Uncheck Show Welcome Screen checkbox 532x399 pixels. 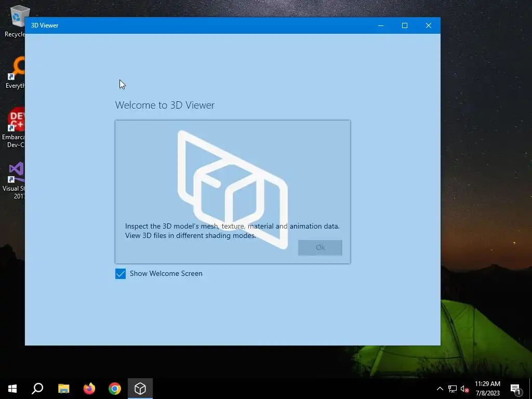point(121,273)
